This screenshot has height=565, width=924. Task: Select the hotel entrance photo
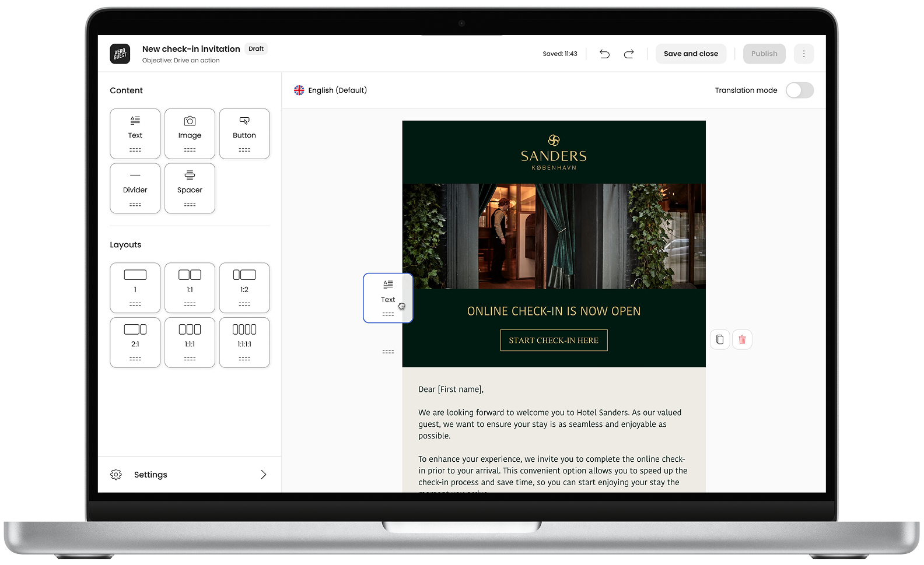click(554, 236)
